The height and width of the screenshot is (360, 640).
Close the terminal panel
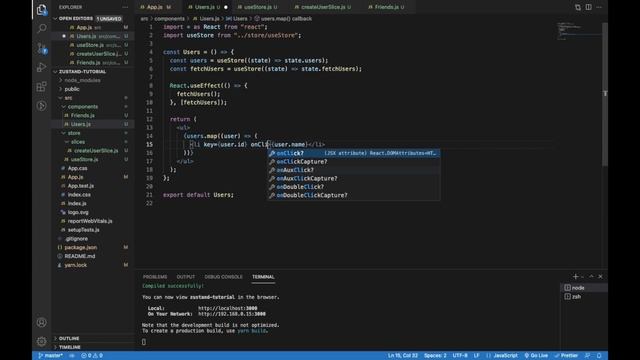[600, 276]
